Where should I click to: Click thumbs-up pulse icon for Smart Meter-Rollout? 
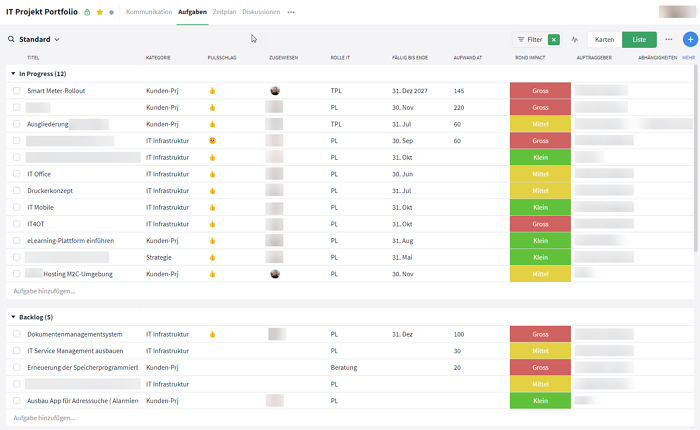pyautogui.click(x=212, y=91)
